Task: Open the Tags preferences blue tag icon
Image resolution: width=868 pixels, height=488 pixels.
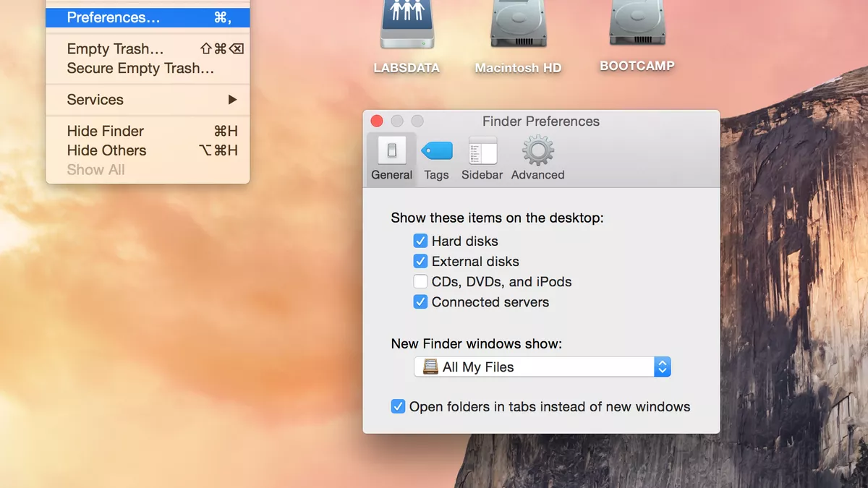Action: click(437, 151)
